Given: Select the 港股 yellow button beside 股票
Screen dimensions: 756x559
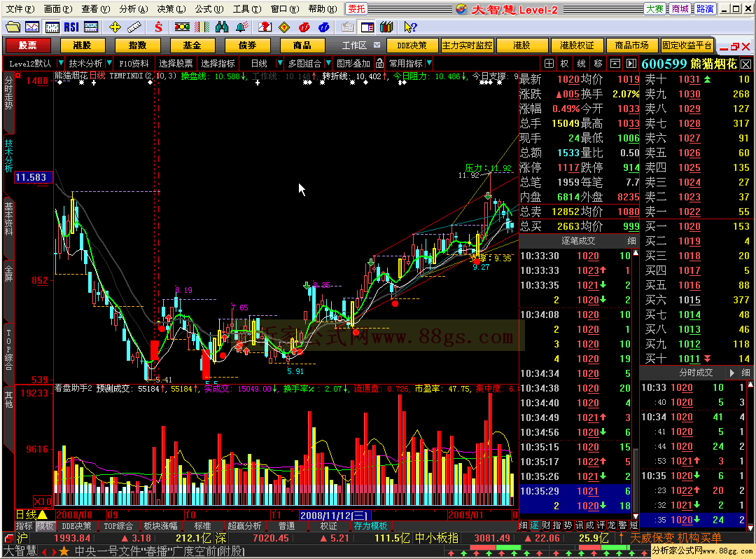Looking at the screenshot, I should click(83, 46).
